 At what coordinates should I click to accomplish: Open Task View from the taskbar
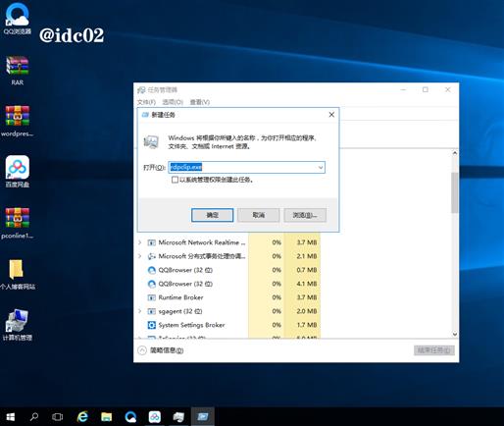[x=58, y=416]
